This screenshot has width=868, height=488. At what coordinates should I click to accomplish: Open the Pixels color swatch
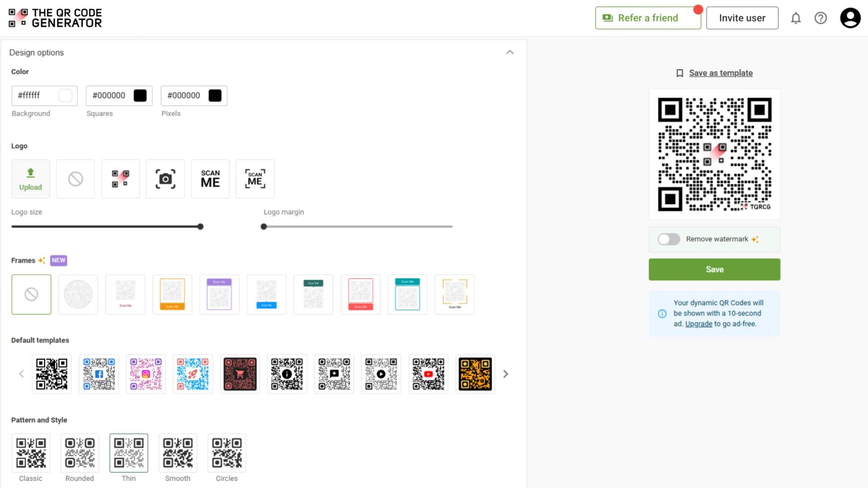pos(215,95)
